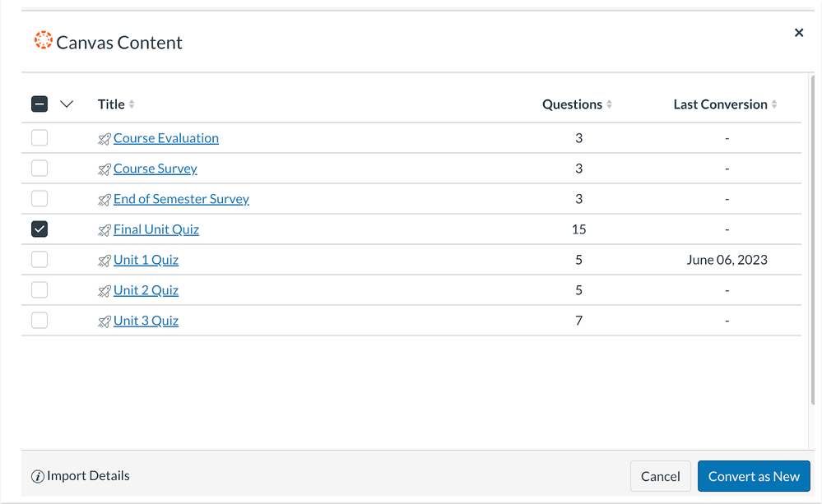
Task: Toggle the select-all header checkbox
Action: (39, 104)
